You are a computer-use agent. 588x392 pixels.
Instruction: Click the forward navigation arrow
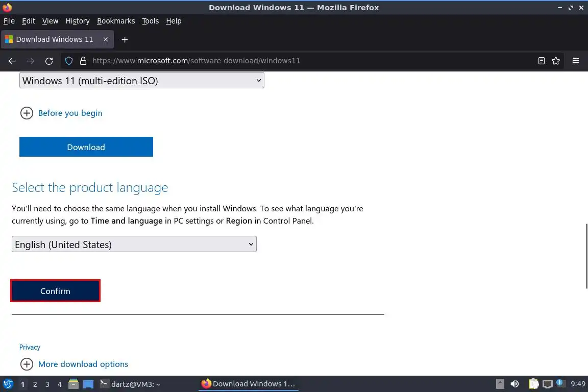click(31, 61)
